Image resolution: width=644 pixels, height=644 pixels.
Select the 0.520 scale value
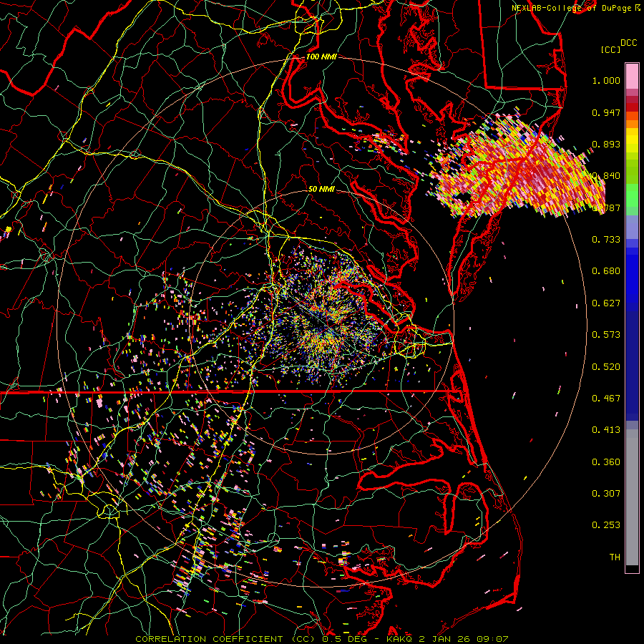(606, 367)
